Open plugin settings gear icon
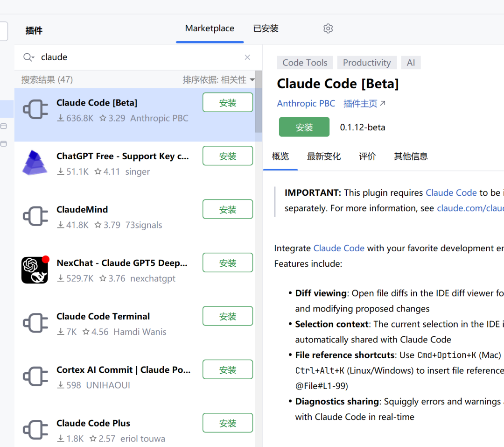 328,28
